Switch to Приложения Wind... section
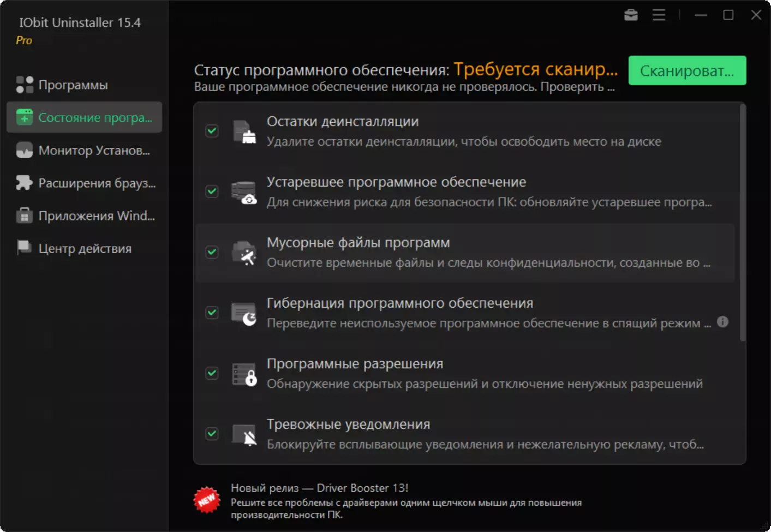Screen dimensions: 771x532 coord(84,216)
